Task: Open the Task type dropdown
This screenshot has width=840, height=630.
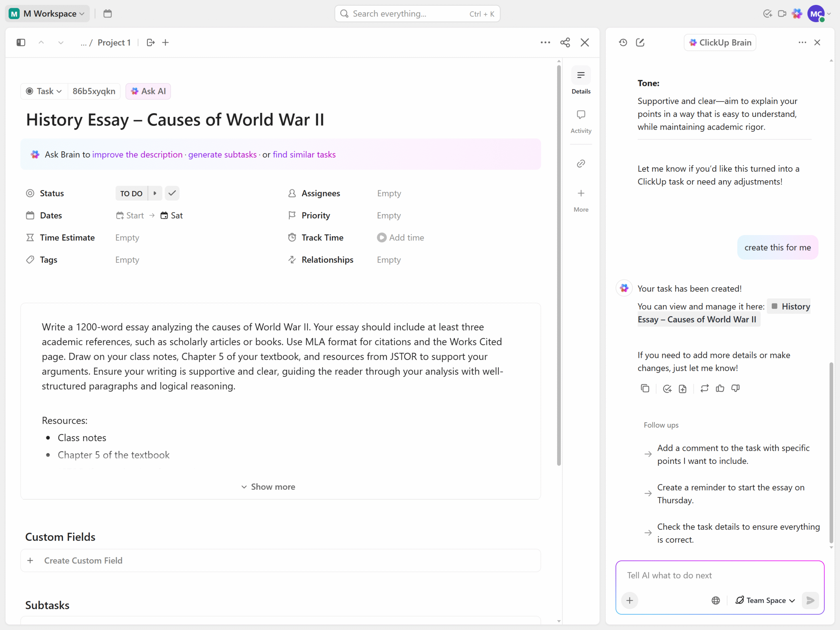Action: pyautogui.click(x=44, y=91)
